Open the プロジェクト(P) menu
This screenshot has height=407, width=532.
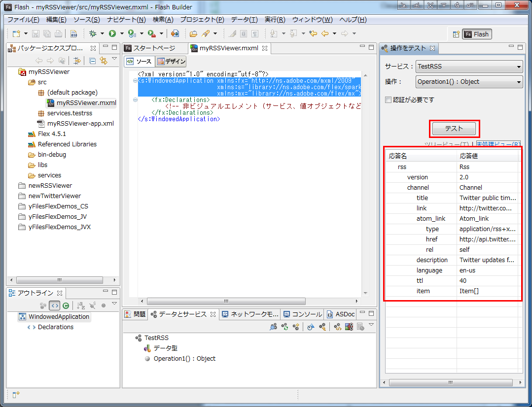(202, 20)
